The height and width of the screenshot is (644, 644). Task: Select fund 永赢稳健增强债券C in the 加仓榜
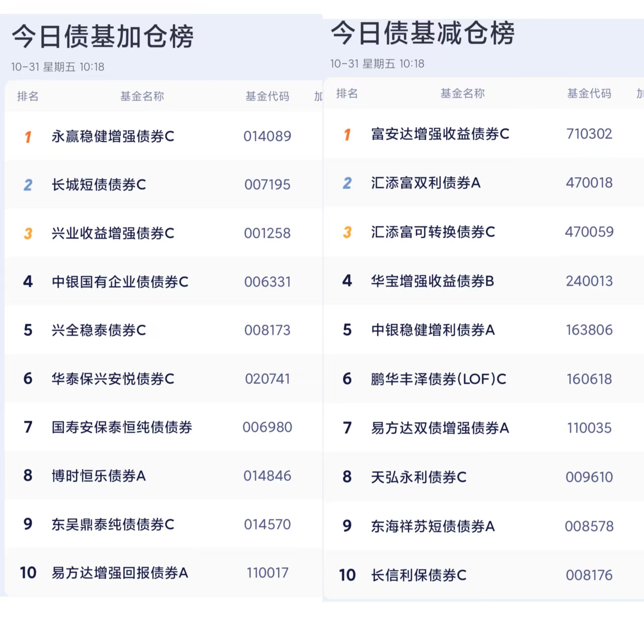(x=113, y=136)
